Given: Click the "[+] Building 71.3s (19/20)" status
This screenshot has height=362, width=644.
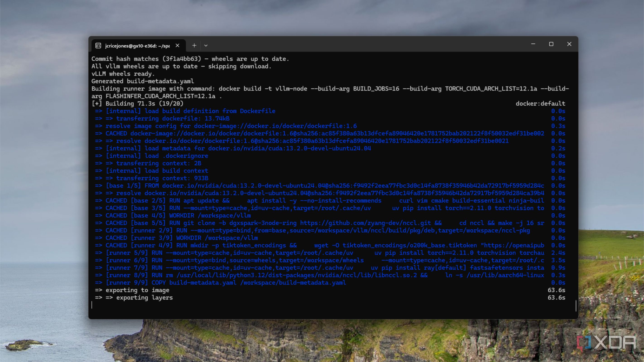Looking at the screenshot, I should coord(137,103).
